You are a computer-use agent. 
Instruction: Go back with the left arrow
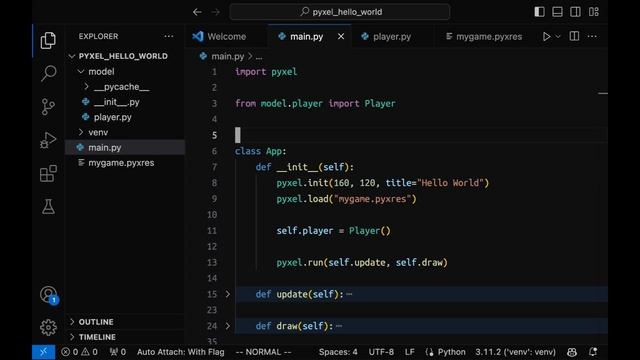pyautogui.click(x=198, y=12)
